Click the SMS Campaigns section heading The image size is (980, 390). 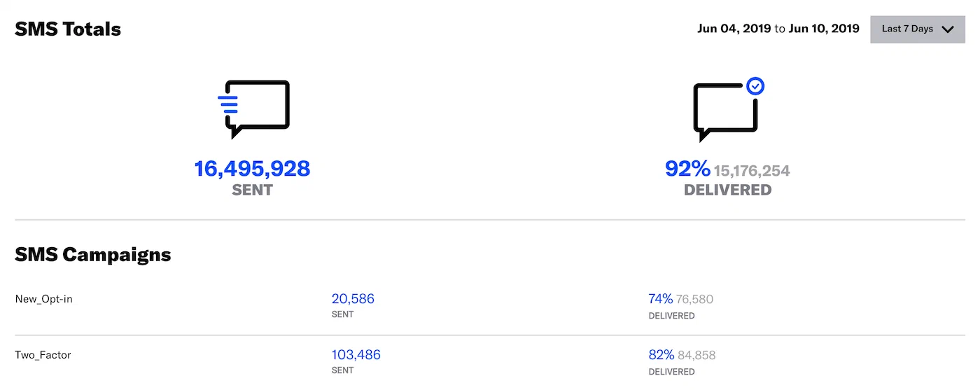tap(92, 254)
